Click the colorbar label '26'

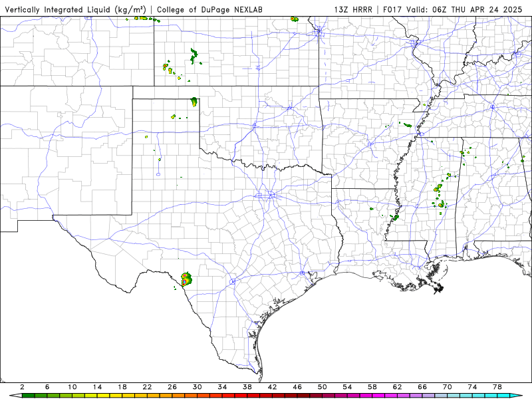tap(172, 387)
